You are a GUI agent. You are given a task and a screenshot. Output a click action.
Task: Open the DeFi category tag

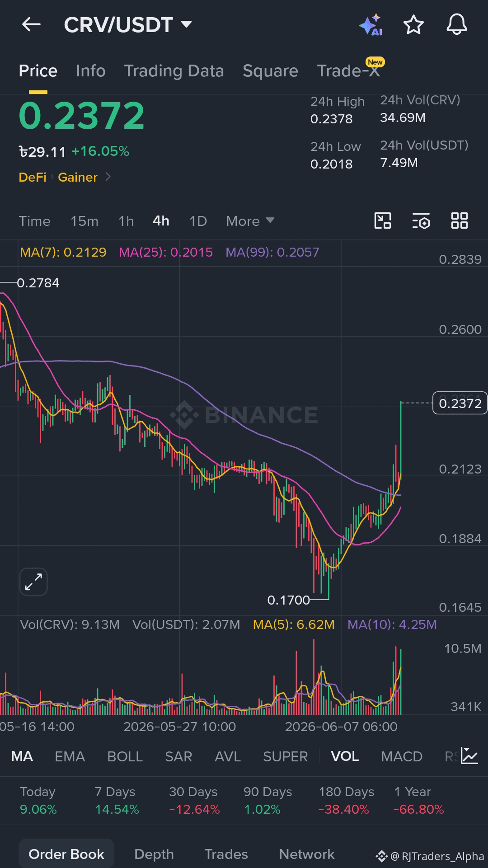point(33,177)
